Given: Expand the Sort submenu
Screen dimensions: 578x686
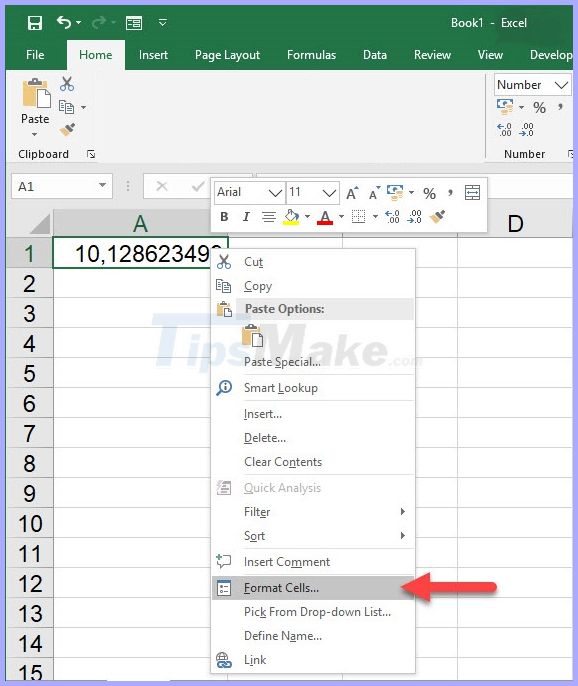Looking at the screenshot, I should pyautogui.click(x=312, y=536).
